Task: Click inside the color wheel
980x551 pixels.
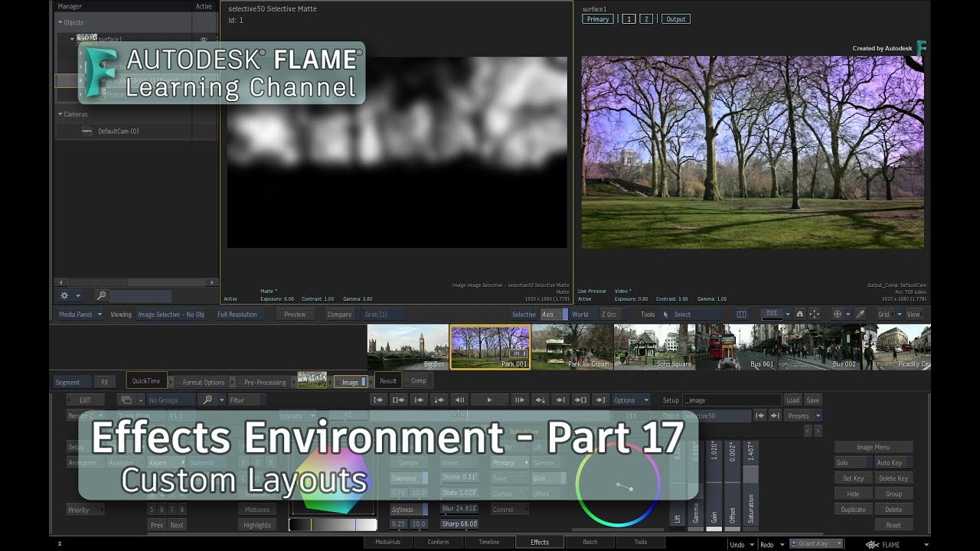Action: (x=617, y=484)
